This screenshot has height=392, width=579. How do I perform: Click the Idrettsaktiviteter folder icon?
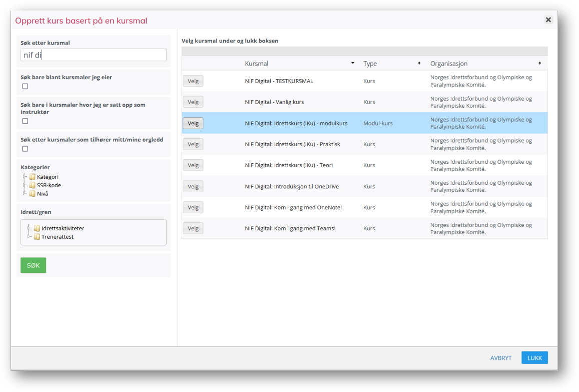pos(37,228)
